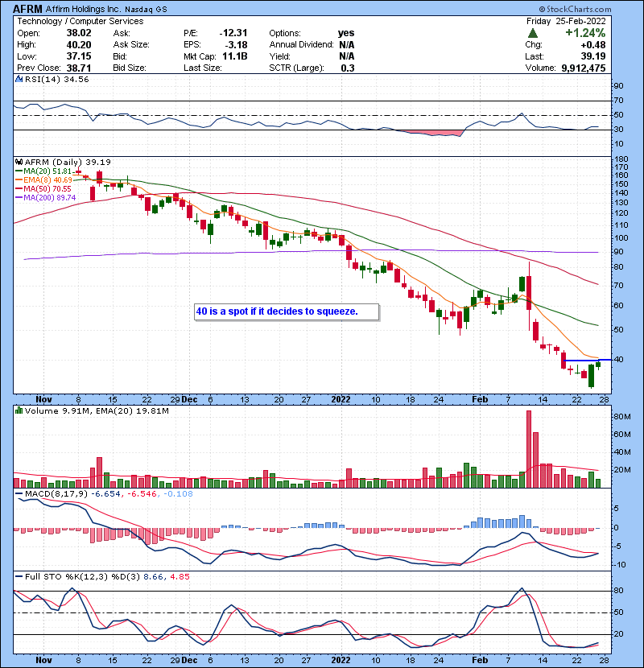Click the Chg value +0.48
This screenshot has height=668, width=644.
tap(593, 45)
